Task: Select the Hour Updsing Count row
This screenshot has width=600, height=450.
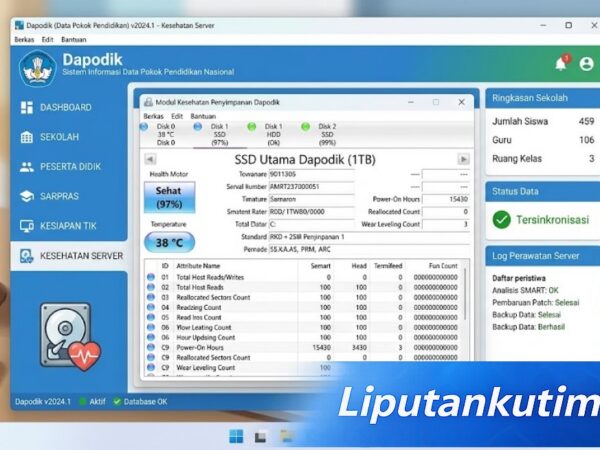Action: pyautogui.click(x=303, y=338)
